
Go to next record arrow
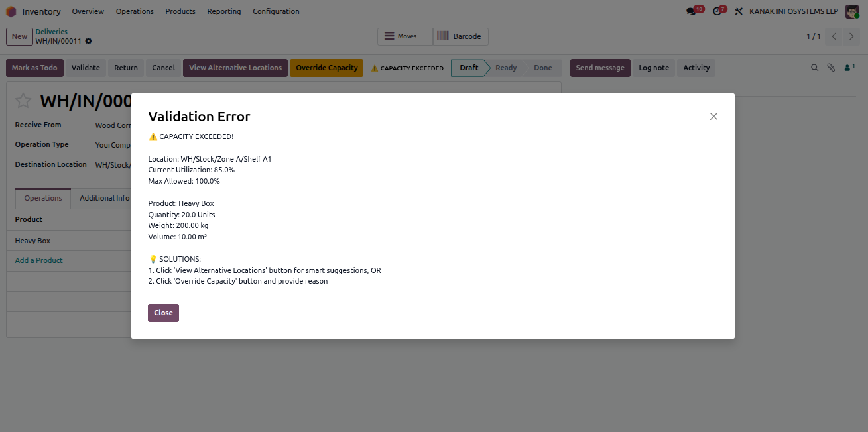click(852, 36)
